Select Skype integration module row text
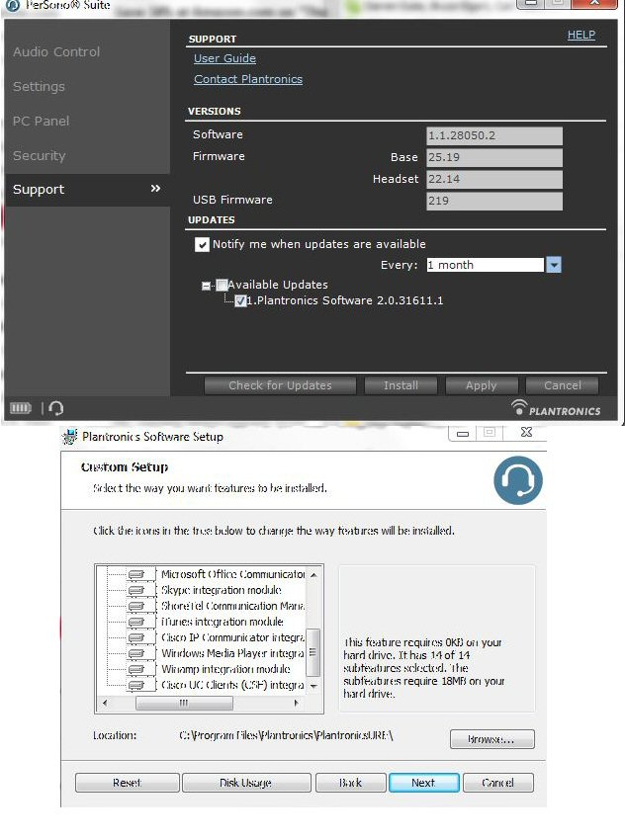This screenshot has height=840, width=625. [x=222, y=590]
